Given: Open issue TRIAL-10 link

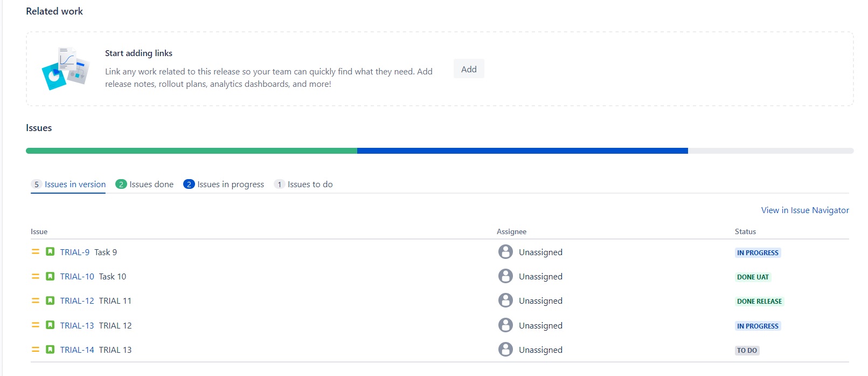Looking at the screenshot, I should (77, 277).
